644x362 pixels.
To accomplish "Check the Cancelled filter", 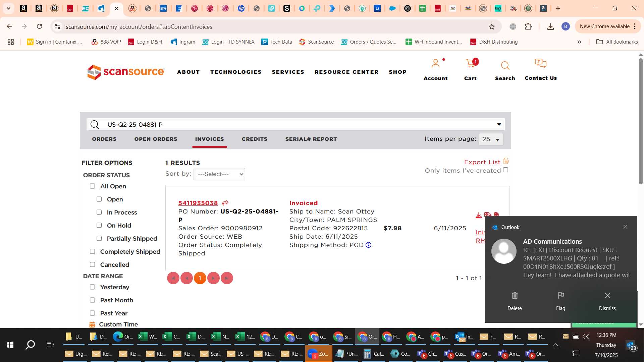I will click(x=92, y=264).
